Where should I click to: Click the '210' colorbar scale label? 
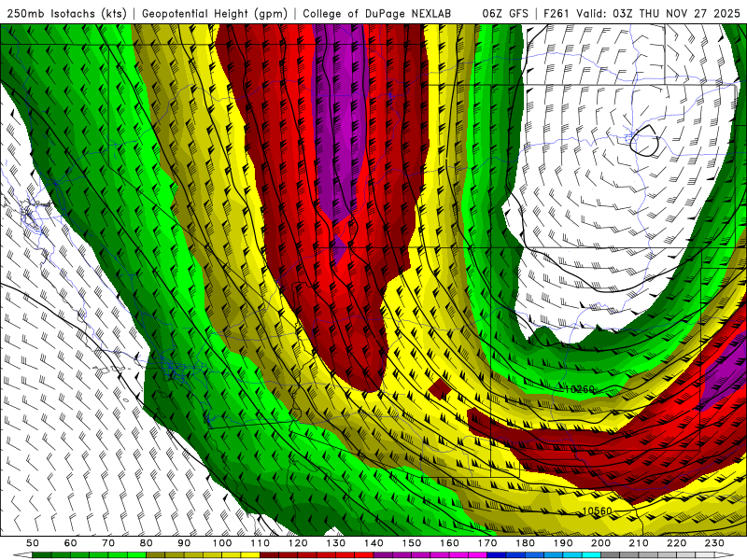pyautogui.click(x=639, y=543)
